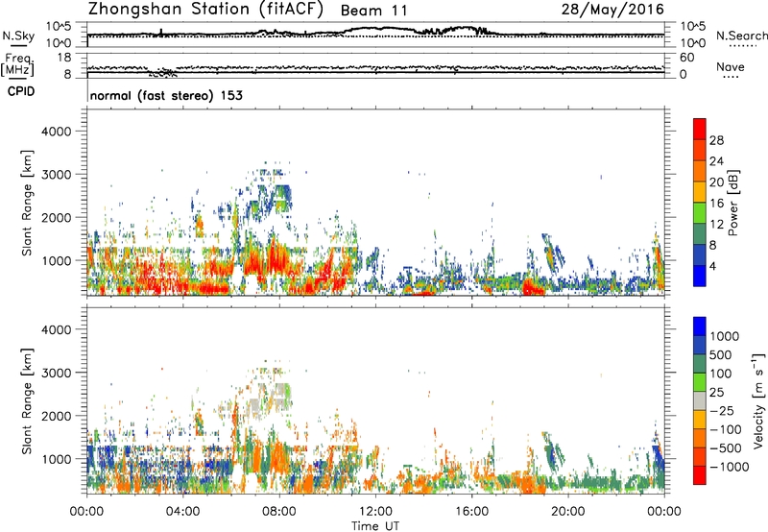Click the '1000' value on velocity color bar
This screenshot has height=532, width=768.
pos(725,336)
